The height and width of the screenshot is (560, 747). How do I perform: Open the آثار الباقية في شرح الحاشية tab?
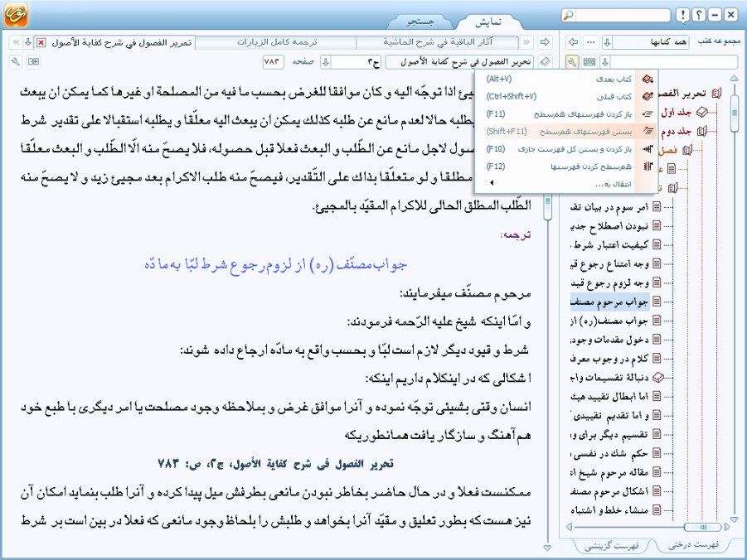click(x=437, y=42)
